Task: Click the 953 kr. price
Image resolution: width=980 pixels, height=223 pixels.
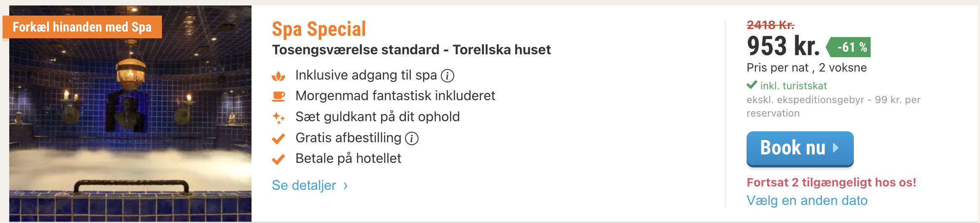Action: [783, 46]
